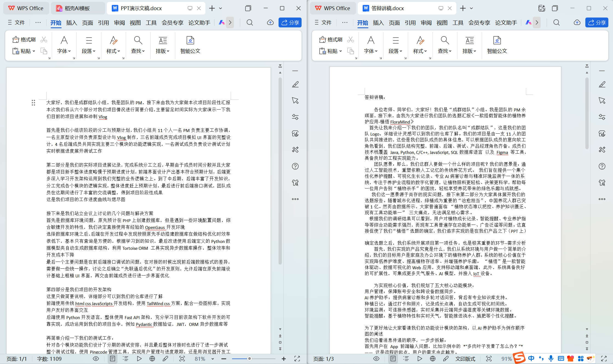Viewport: 613px width, 364px height.
Task: Open the 插入 tab in left window
Action: (x=71, y=22)
